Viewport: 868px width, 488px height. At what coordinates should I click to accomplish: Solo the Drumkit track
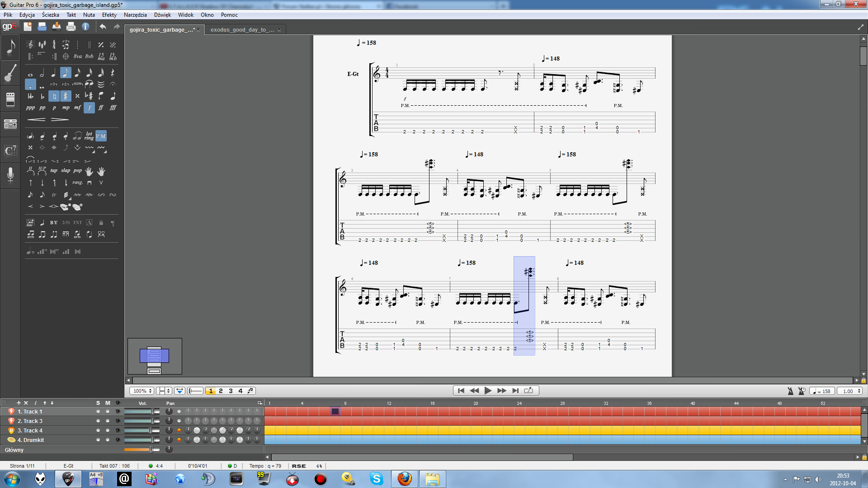point(98,440)
